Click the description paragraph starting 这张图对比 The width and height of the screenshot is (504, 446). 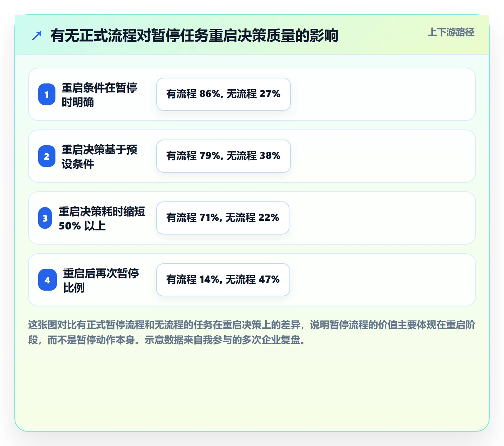click(x=252, y=332)
